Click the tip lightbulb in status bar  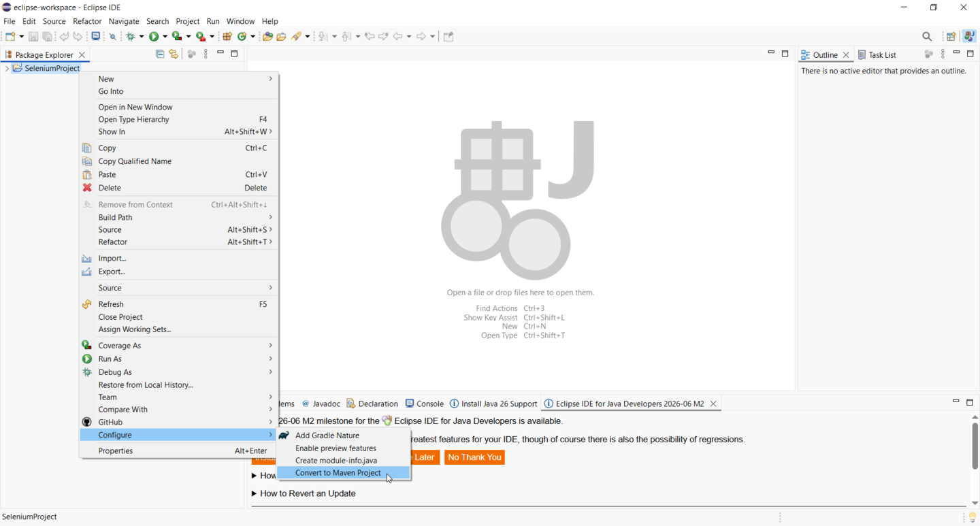tap(972, 518)
